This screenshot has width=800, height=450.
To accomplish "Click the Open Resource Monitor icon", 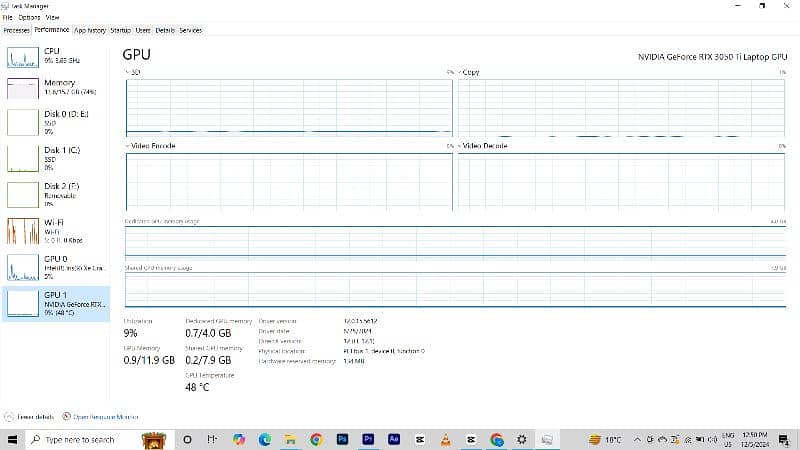I will click(66, 416).
